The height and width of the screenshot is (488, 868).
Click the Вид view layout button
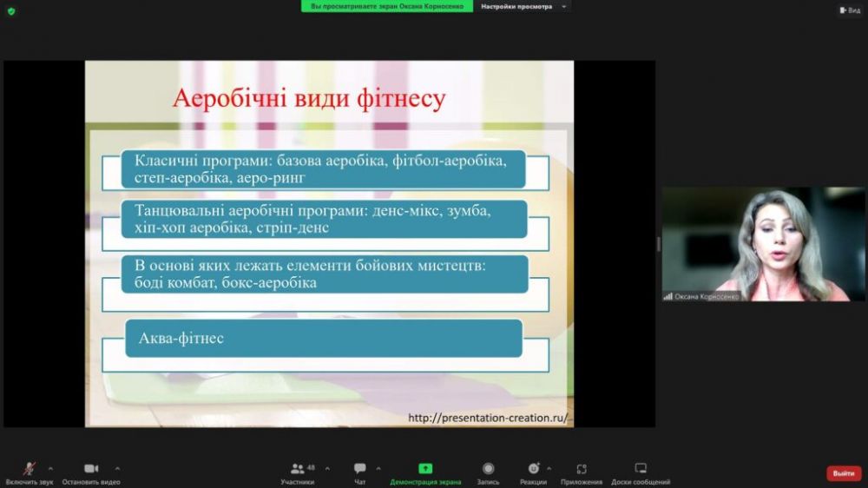(849, 10)
